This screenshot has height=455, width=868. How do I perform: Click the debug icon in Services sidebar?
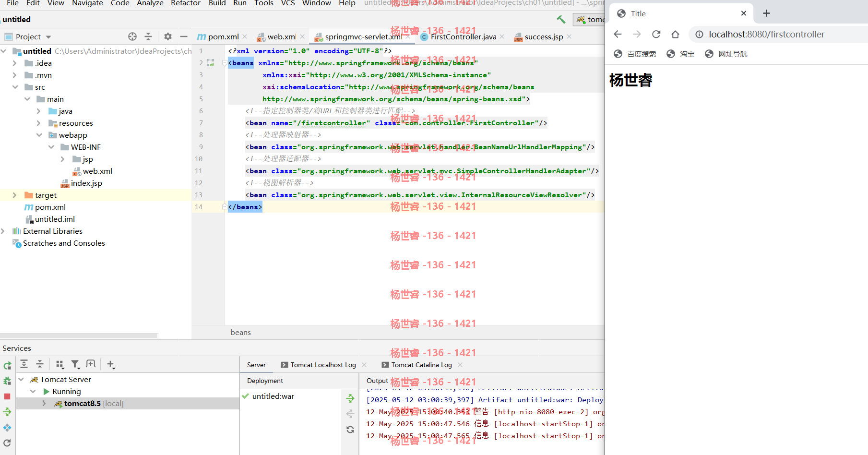(7, 381)
